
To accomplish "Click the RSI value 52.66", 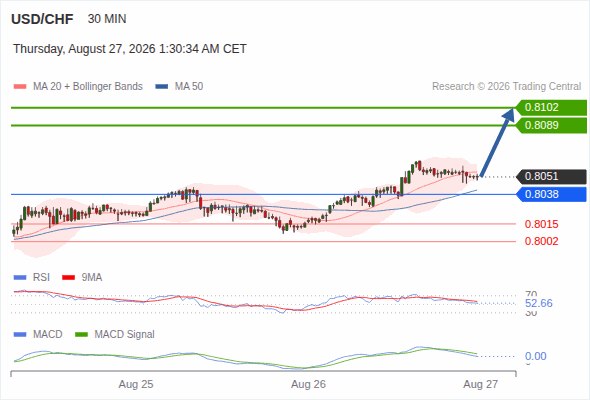I will point(539,303).
